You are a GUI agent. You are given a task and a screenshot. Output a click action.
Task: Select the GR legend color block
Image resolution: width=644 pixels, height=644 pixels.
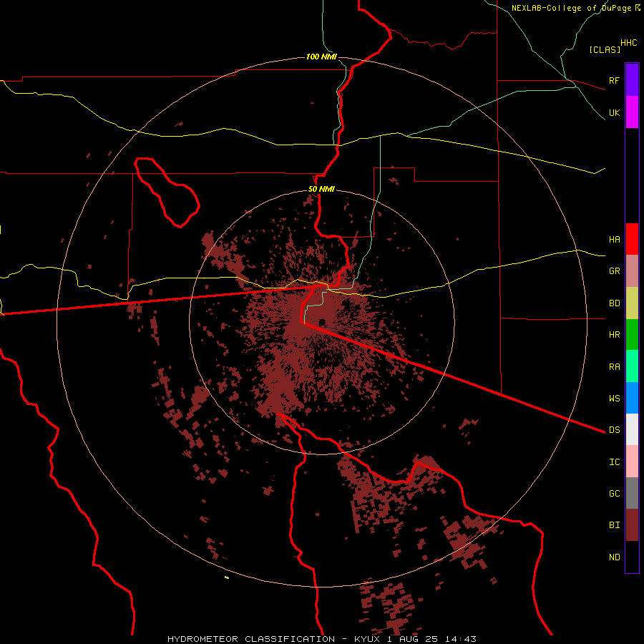[x=632, y=271]
